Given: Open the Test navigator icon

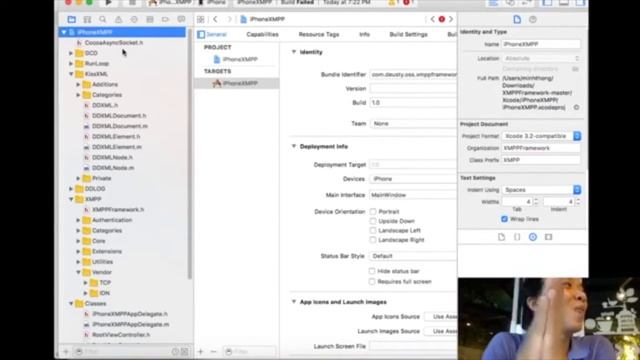Looking at the screenshot, I should (134, 19).
